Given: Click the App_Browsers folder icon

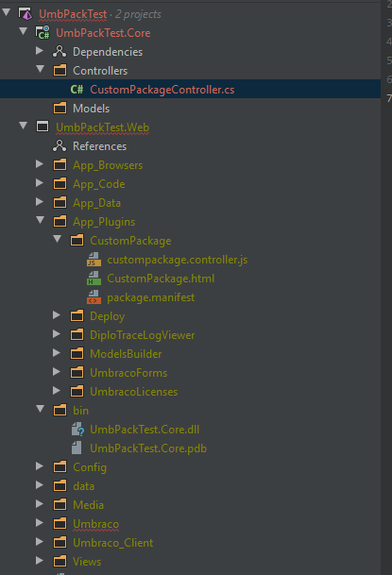Looking at the screenshot, I should point(60,165).
